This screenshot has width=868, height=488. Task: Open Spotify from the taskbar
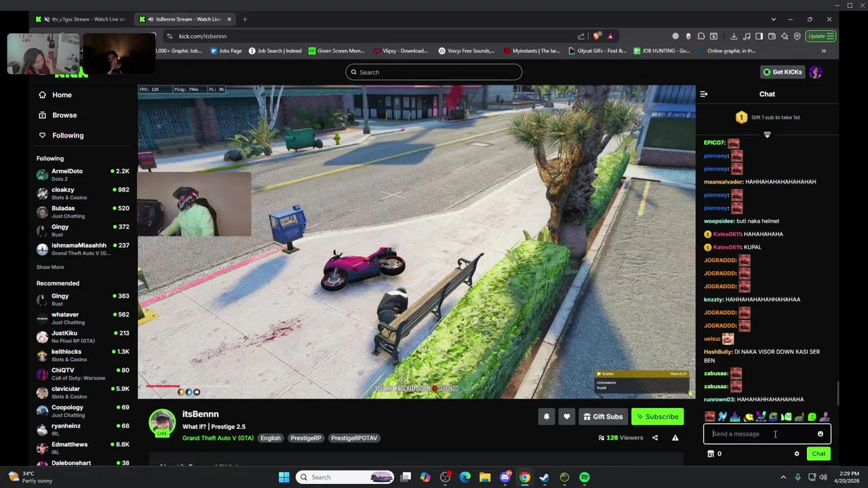[x=585, y=477]
